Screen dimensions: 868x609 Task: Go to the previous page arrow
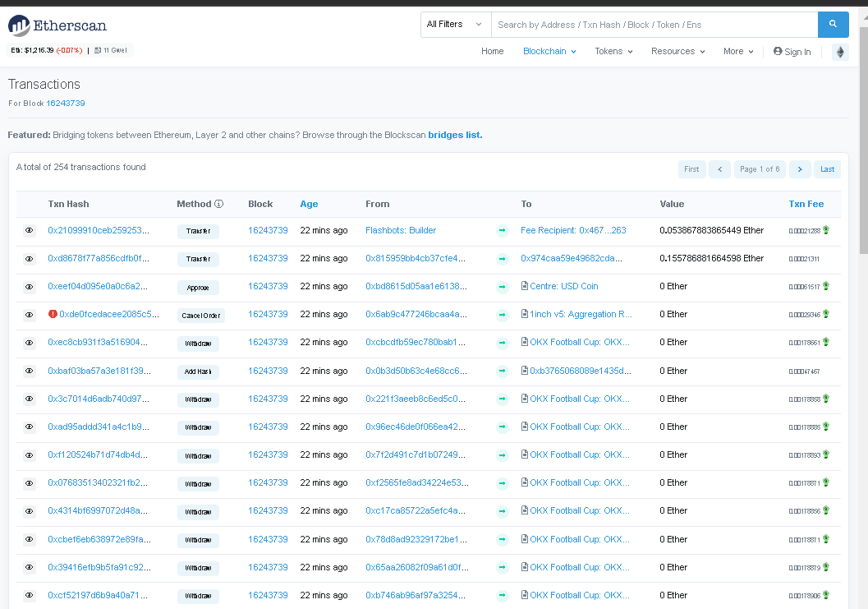(719, 169)
